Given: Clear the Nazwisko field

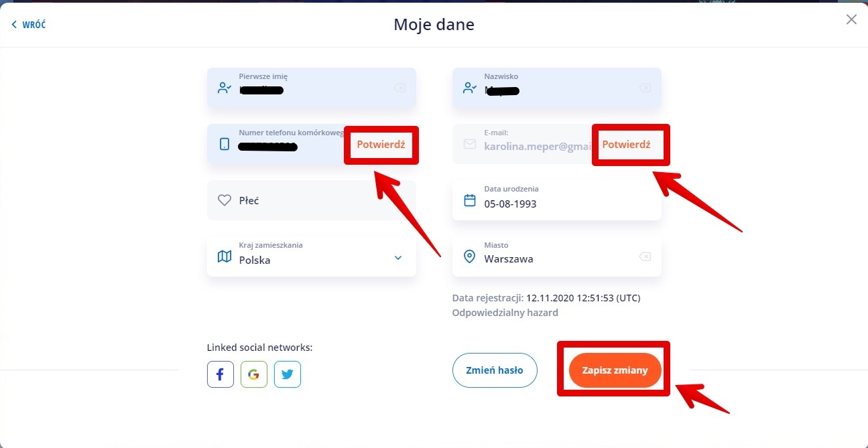Looking at the screenshot, I should click(x=645, y=88).
